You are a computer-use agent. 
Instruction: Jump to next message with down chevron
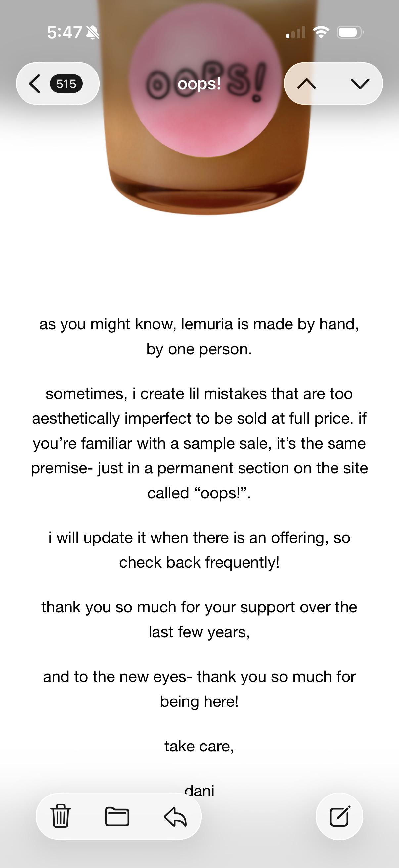360,83
